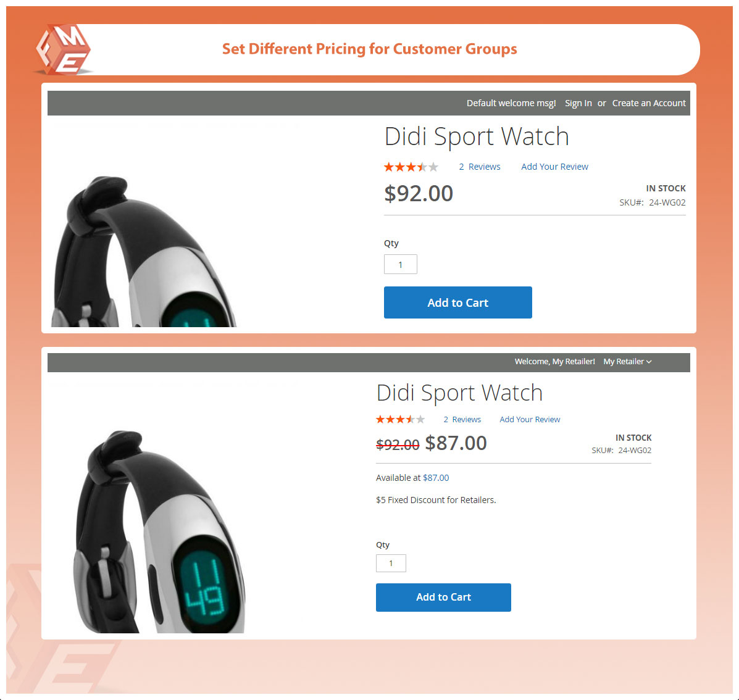This screenshot has height=700, width=739.
Task: Open 2 Reviews link on bottom product
Action: tap(462, 420)
